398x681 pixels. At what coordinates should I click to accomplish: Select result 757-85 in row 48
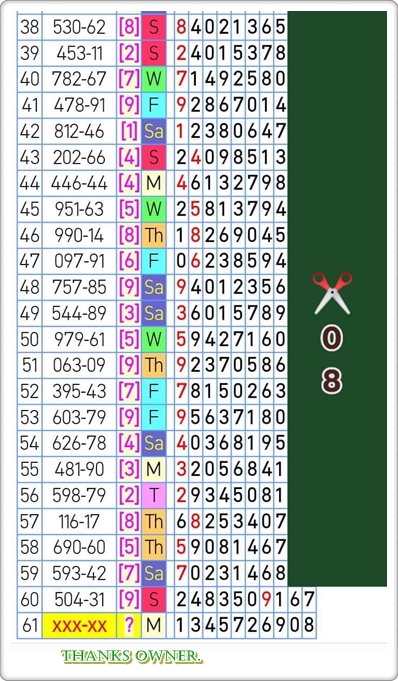80,288
